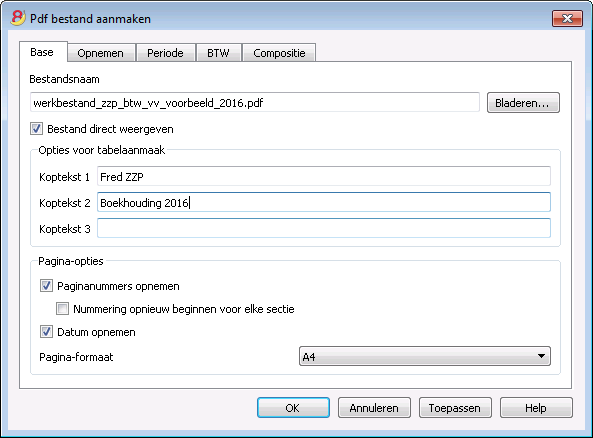The image size is (593, 438).
Task: Select the BTW tab
Action: pyautogui.click(x=218, y=53)
